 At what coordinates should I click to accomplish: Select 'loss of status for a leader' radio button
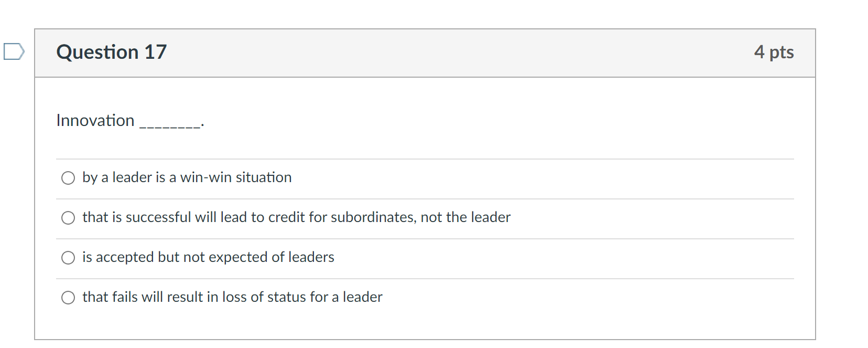pos(68,297)
